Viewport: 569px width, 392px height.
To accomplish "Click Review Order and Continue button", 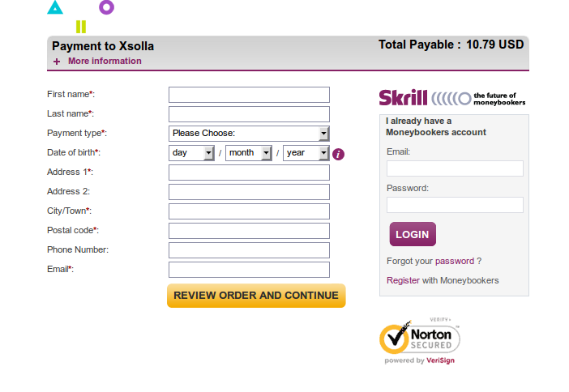I will 256,296.
